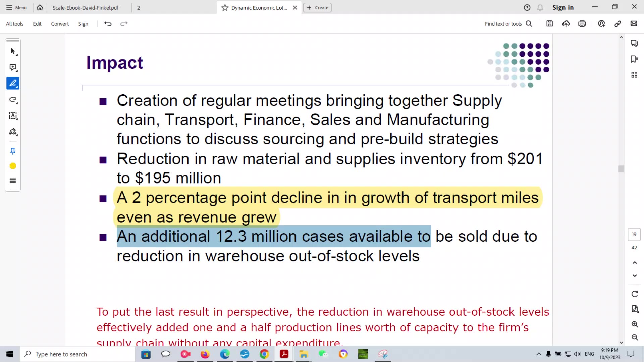The height and width of the screenshot is (362, 644).
Task: Save the PDF using the save icon
Action: 550,23
